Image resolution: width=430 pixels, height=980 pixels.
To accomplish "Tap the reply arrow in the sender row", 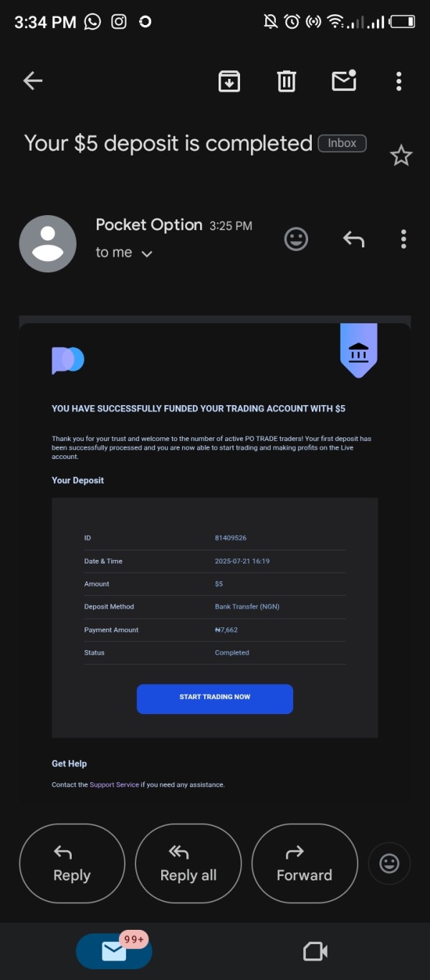I will tap(353, 239).
